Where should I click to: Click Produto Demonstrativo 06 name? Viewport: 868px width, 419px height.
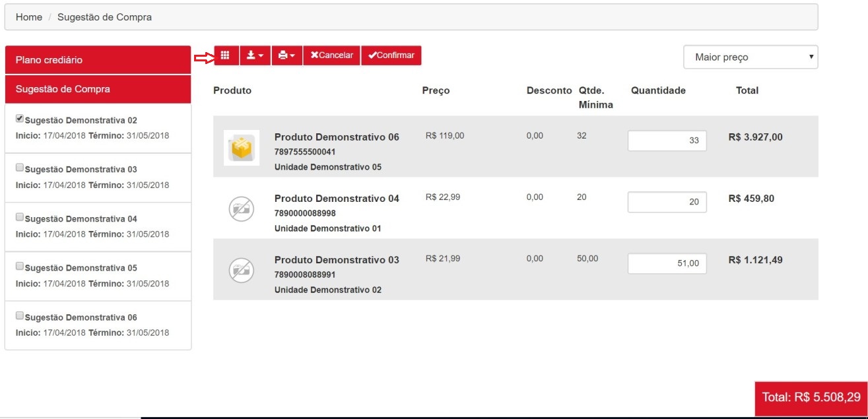(x=337, y=137)
